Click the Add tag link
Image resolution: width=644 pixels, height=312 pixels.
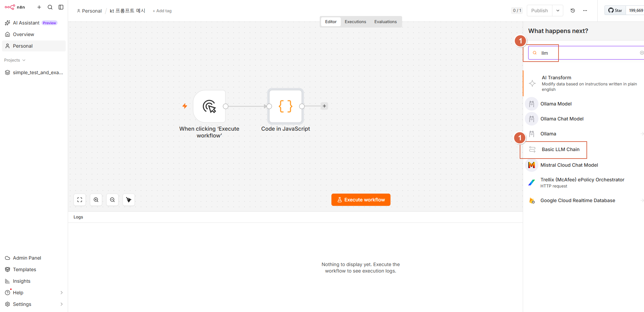162,11
